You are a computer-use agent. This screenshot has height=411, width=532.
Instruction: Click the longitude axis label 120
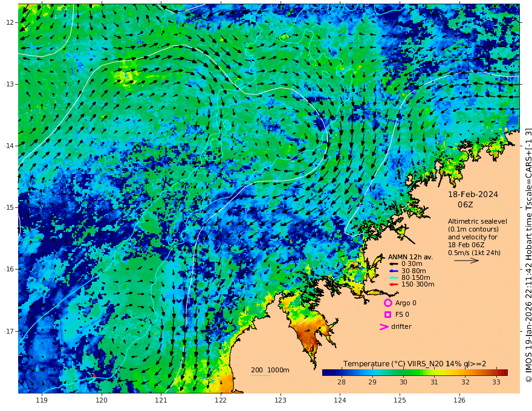tap(102, 400)
